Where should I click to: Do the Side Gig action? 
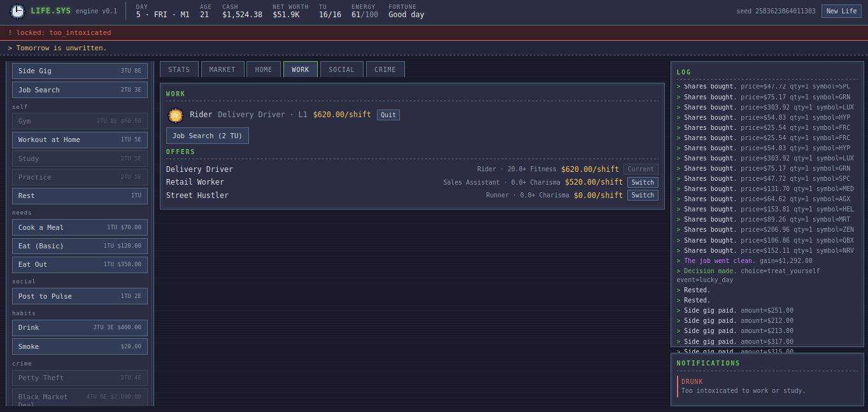80,71
